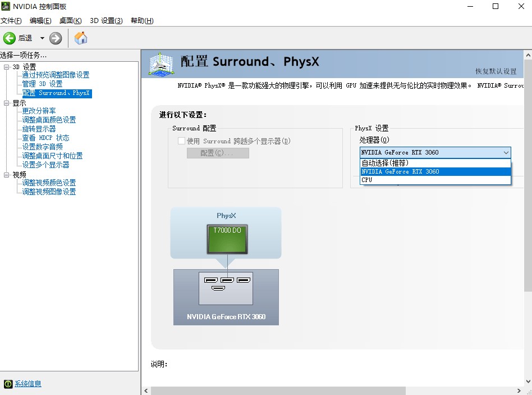The height and width of the screenshot is (395, 532).
Task: Open the 3D 设置(3) menu
Action: (106, 21)
